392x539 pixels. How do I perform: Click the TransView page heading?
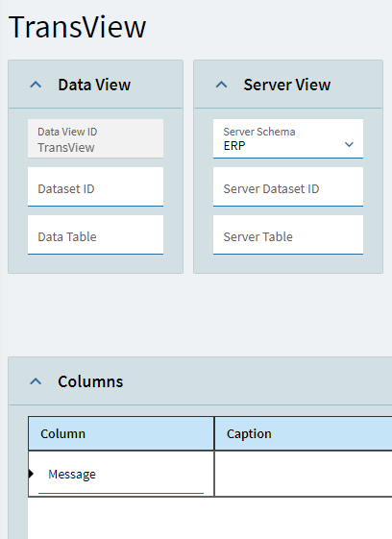(x=78, y=27)
